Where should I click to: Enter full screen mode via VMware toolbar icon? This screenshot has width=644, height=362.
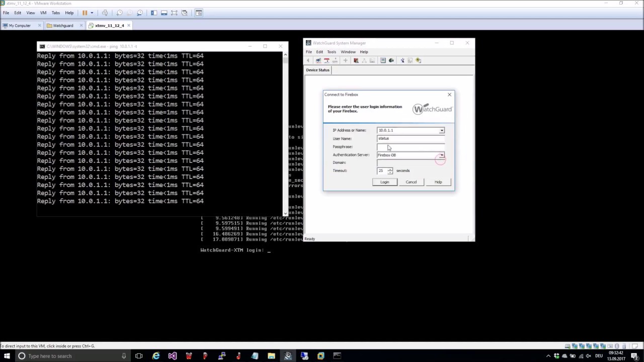point(174,13)
